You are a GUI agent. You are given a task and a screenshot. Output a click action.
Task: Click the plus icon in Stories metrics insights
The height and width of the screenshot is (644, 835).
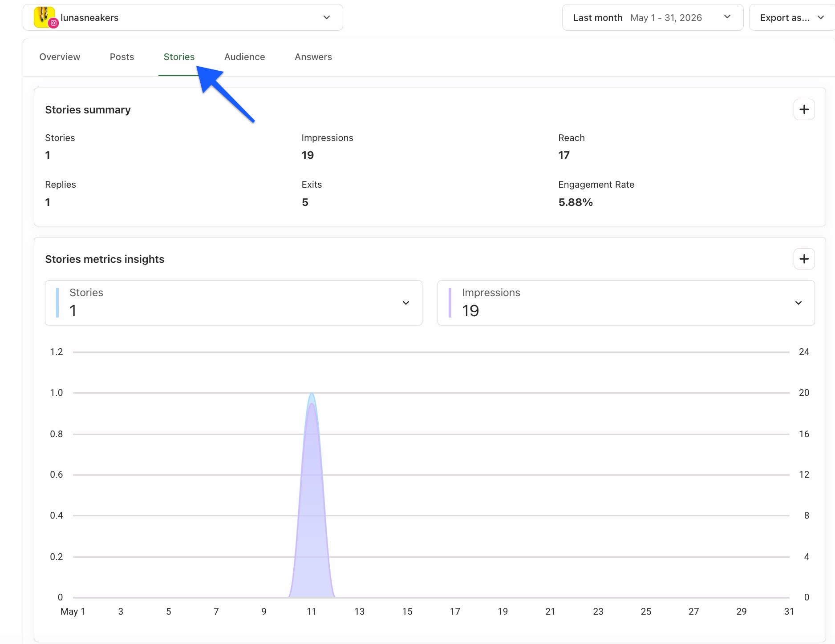pyautogui.click(x=804, y=259)
